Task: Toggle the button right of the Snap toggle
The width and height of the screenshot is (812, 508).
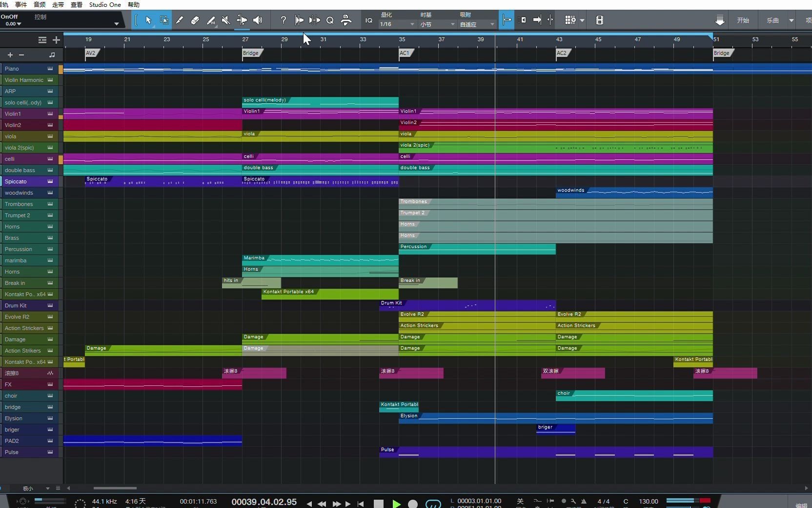Action: [522, 20]
